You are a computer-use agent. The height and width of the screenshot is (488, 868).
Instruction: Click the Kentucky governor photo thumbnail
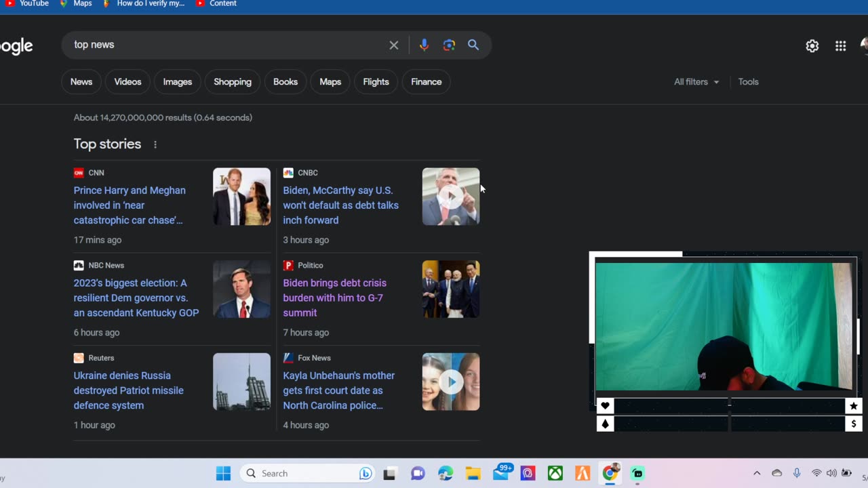coord(241,289)
